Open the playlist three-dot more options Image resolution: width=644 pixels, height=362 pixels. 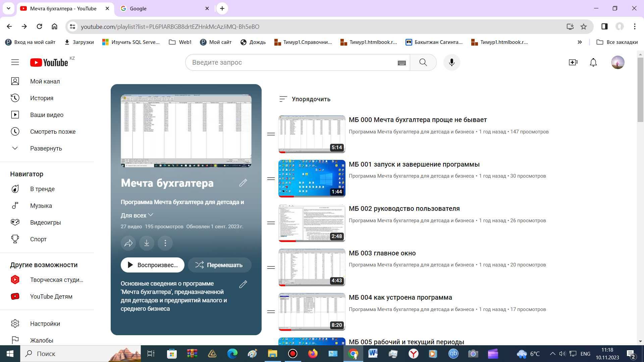(x=165, y=243)
